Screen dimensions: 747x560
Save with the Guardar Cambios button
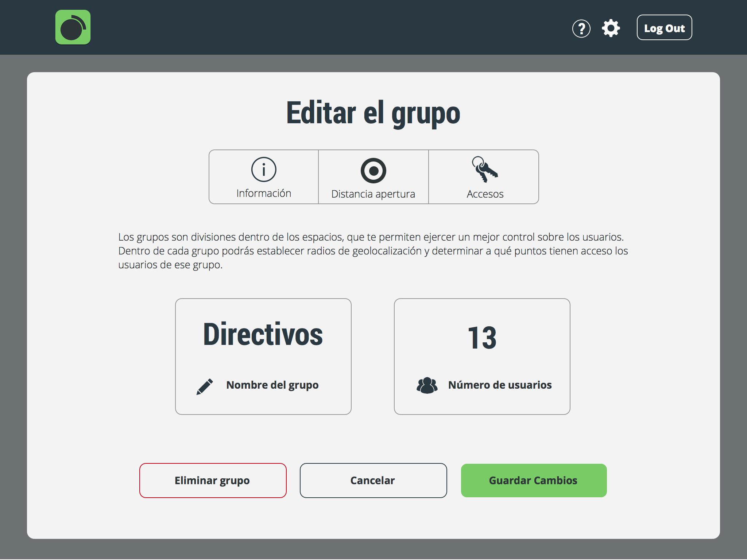point(534,481)
